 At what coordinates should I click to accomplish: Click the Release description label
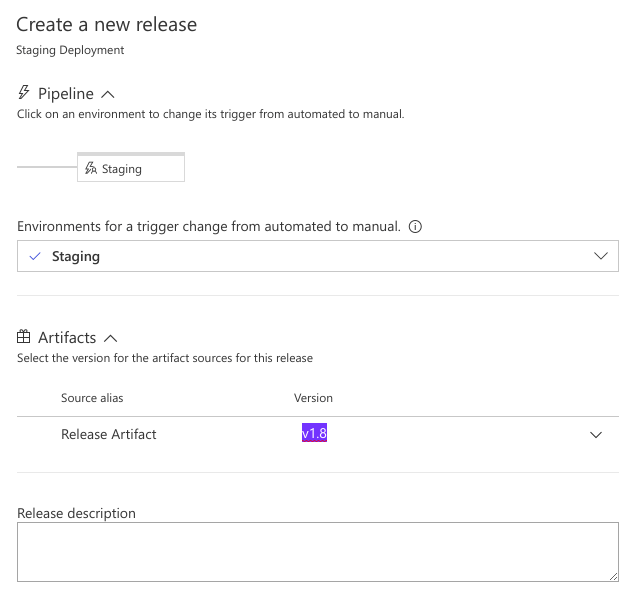click(x=76, y=513)
